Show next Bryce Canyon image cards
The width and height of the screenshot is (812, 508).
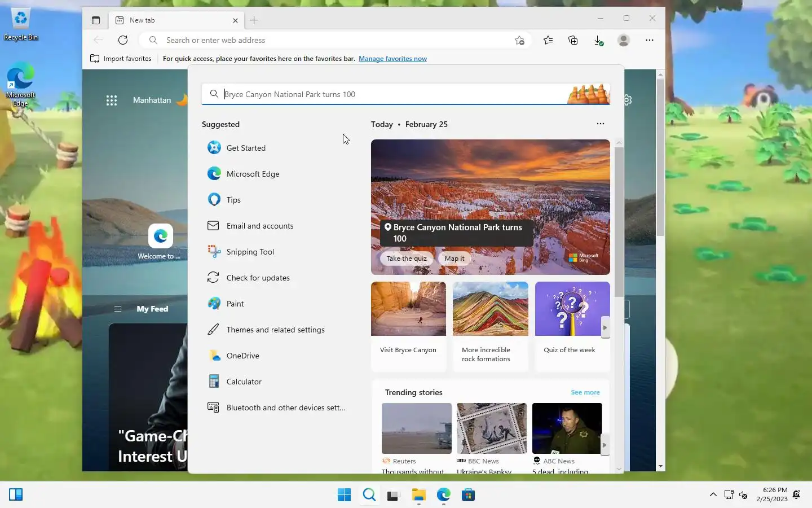point(605,327)
